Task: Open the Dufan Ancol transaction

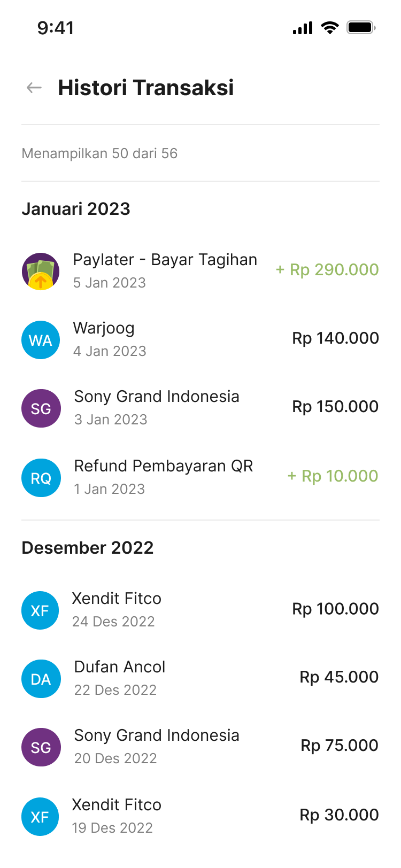Action: (120, 667)
